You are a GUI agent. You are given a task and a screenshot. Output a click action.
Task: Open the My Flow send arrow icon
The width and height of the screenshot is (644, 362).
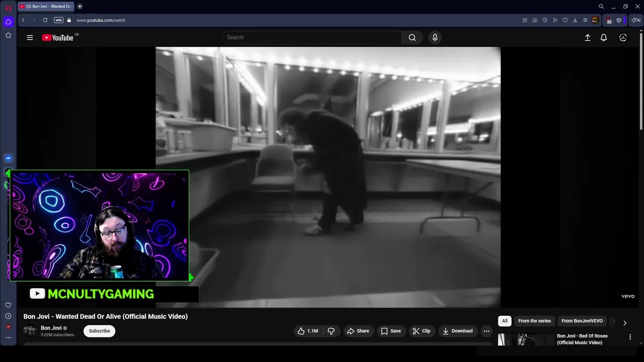click(555, 20)
